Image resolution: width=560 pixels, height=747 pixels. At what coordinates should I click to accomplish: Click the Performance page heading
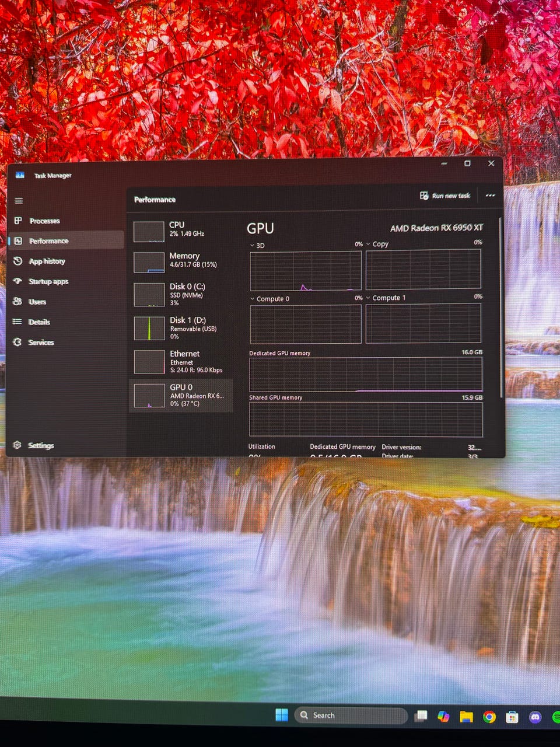point(155,200)
